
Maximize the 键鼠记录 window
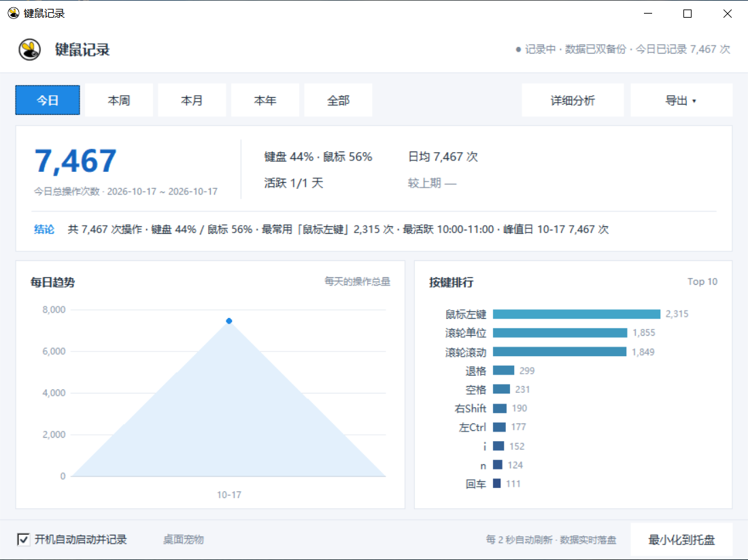point(687,14)
